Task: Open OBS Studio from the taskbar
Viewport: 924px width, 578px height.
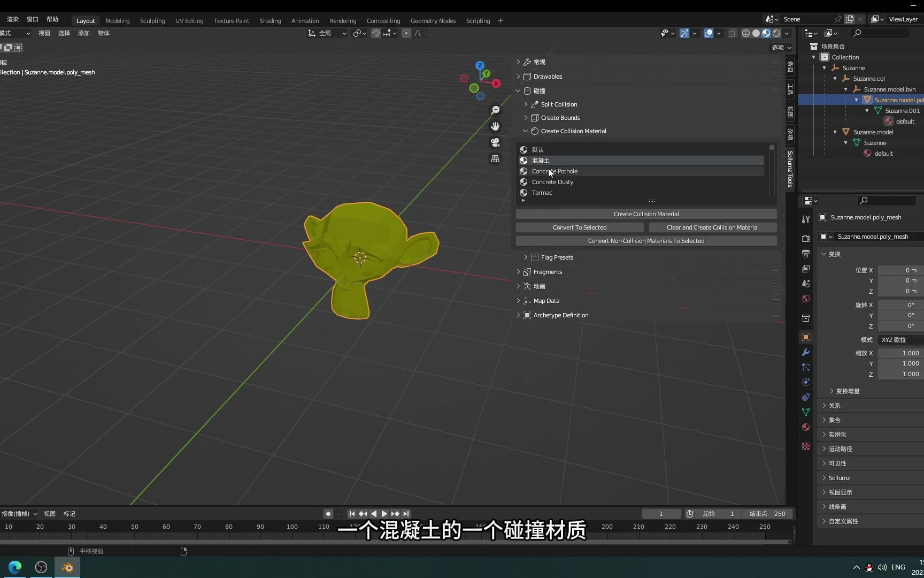Action: 41,567
